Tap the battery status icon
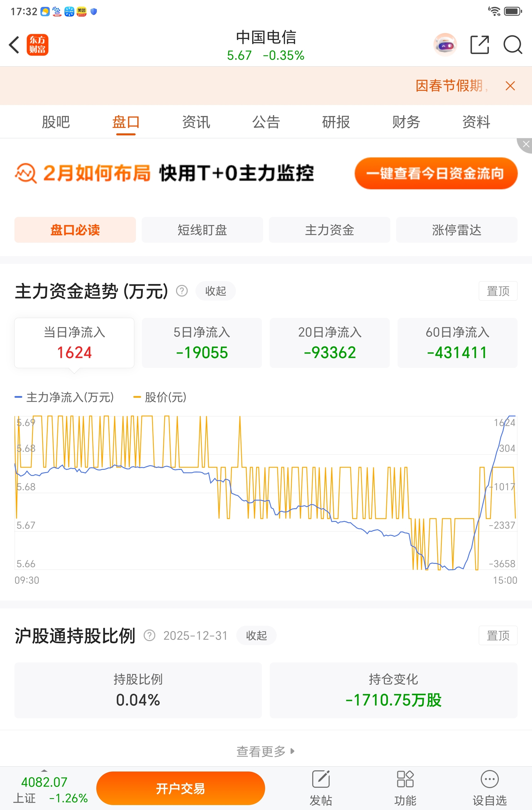 coord(513,11)
